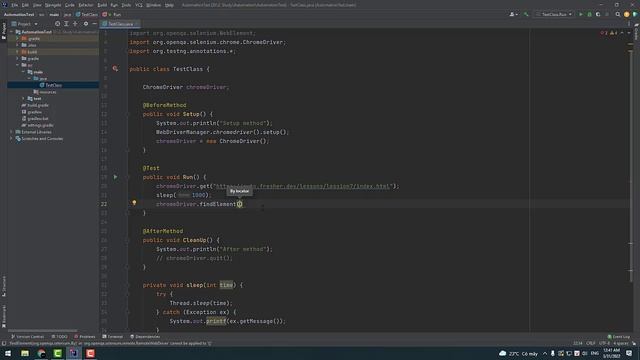Viewport: 640px width, 360px height.
Task: Expand the .gradle folder
Action: 18,38
